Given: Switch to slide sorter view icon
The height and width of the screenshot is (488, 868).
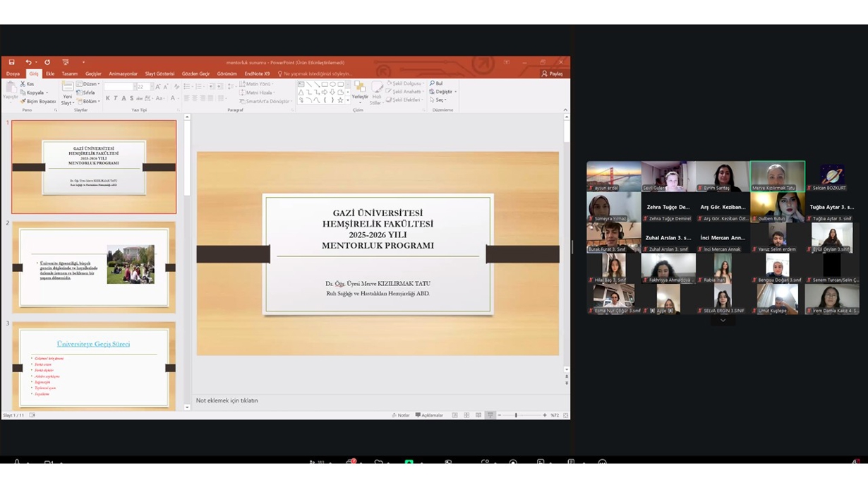Looking at the screenshot, I should coord(466,415).
